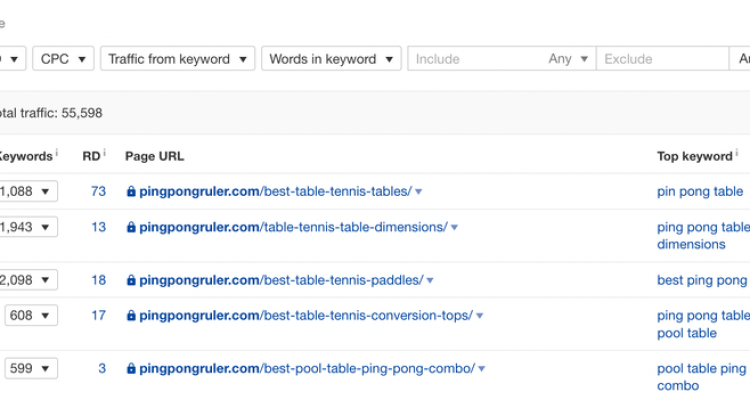Viewport: 750px width, 400px height.
Task: Open the 608 keywords dropdown
Action: [31, 315]
